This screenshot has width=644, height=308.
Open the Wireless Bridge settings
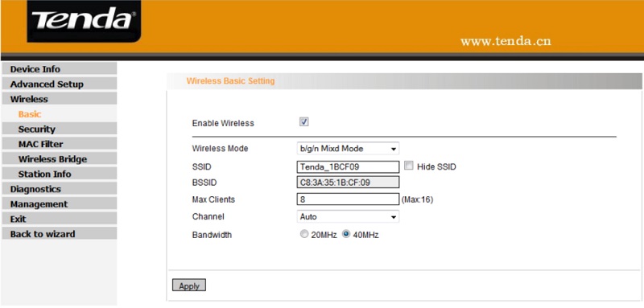[x=59, y=159]
